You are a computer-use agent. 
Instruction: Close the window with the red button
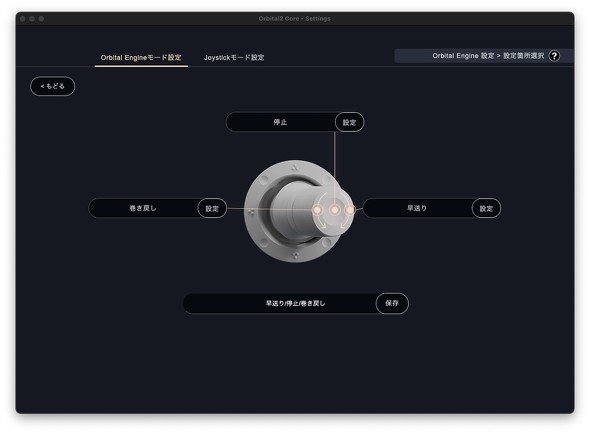click(23, 18)
